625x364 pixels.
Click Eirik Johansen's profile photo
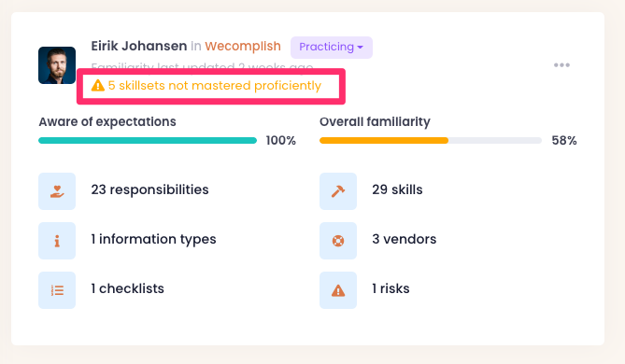[x=57, y=65]
